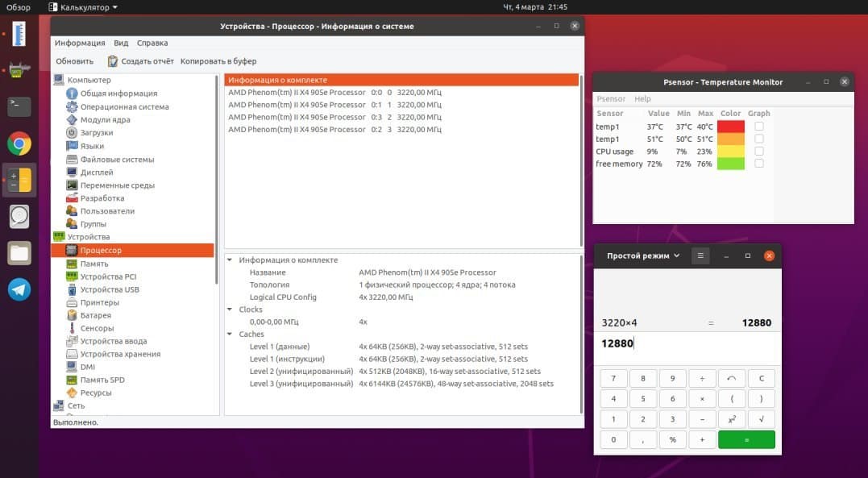868x478 pixels.
Task: Open Принтеры entry
Action: pos(100,302)
